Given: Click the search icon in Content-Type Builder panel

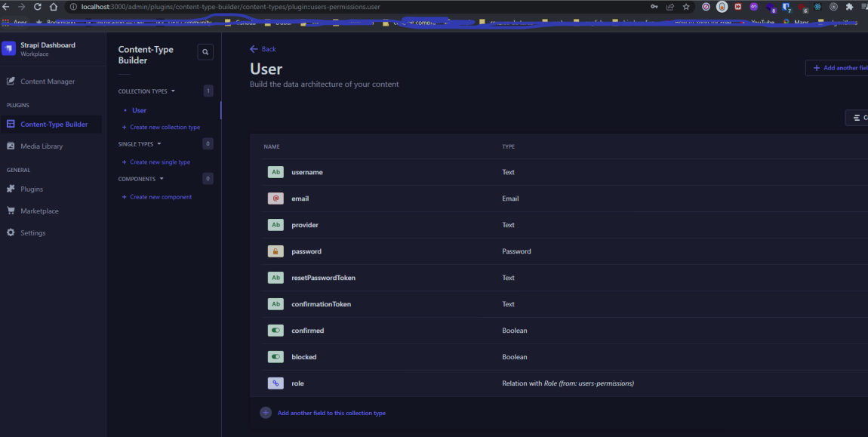Looking at the screenshot, I should 205,51.
